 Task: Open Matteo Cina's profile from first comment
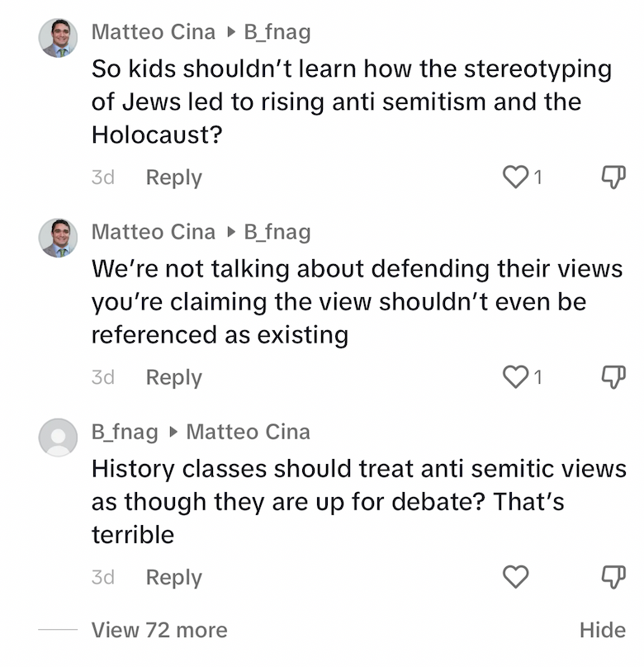click(153, 32)
